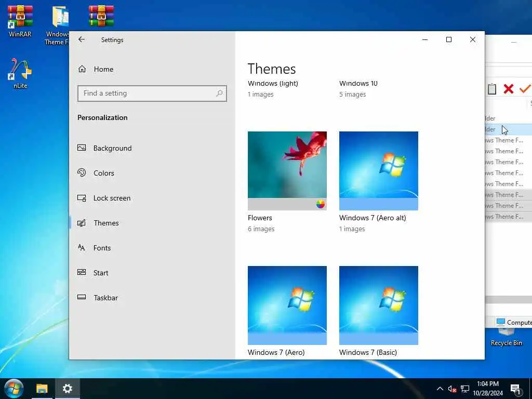
Task: Apply the Windows 7 (Basic) theme
Action: pos(379,305)
